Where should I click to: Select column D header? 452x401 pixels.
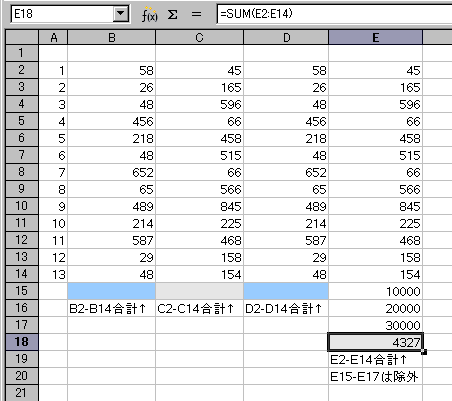pyautogui.click(x=286, y=37)
